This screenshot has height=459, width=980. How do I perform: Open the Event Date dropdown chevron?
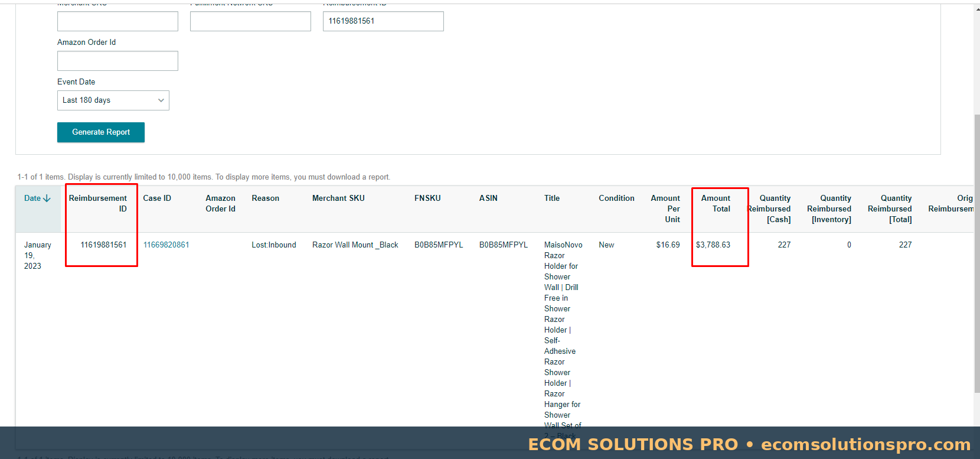[x=161, y=100]
